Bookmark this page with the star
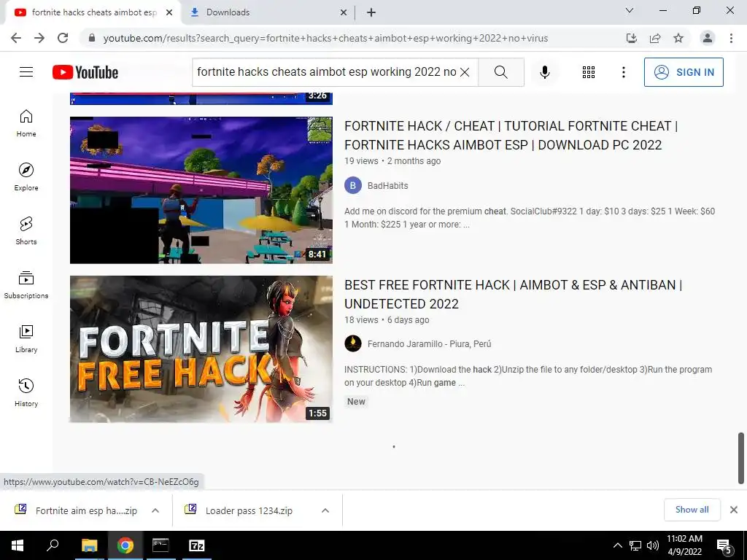The height and width of the screenshot is (560, 747). pyautogui.click(x=678, y=38)
